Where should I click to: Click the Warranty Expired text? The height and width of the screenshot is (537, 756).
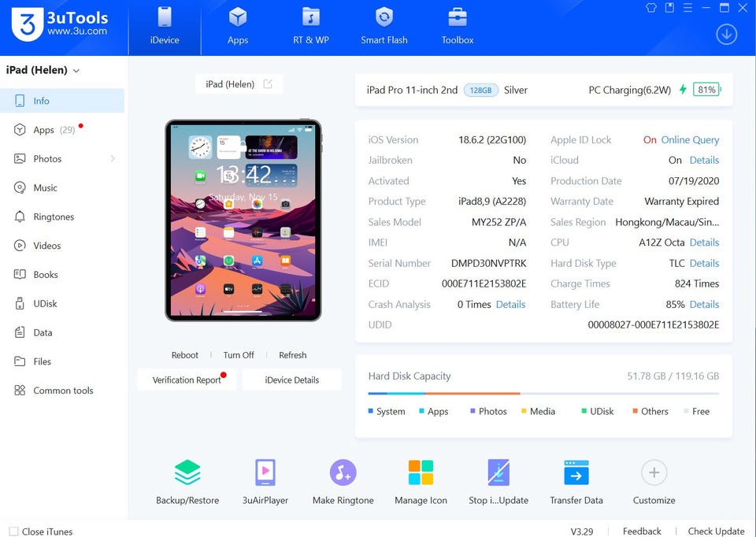(681, 202)
